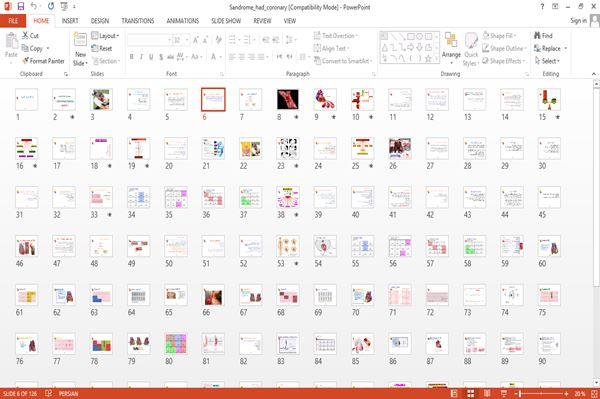Switch to the INSERT tab

pos(70,21)
